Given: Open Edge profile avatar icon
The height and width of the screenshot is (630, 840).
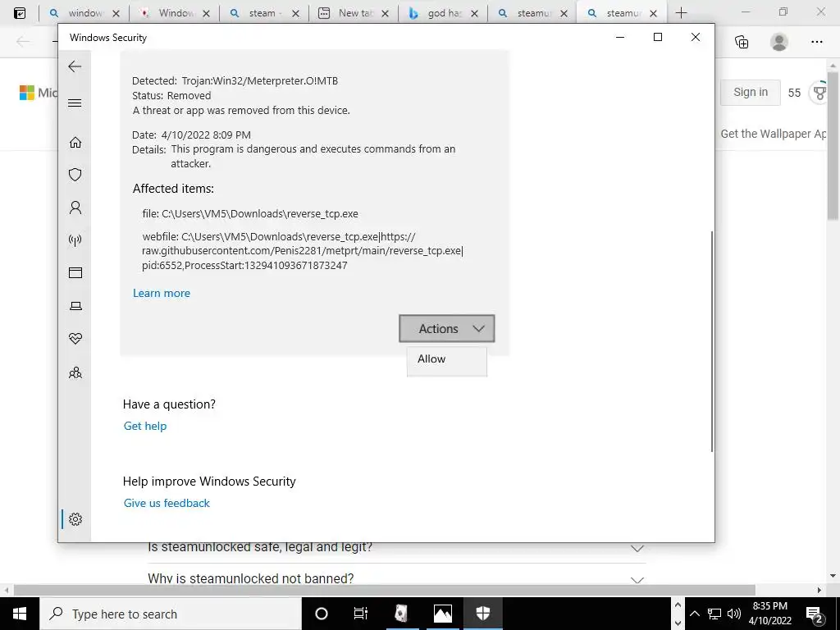Looking at the screenshot, I should point(779,42).
